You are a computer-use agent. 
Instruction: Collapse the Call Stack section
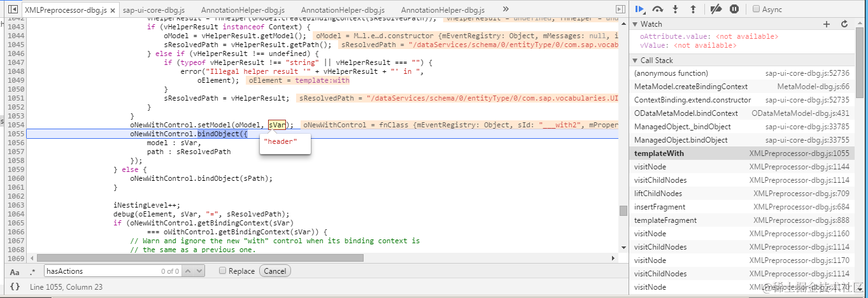636,60
